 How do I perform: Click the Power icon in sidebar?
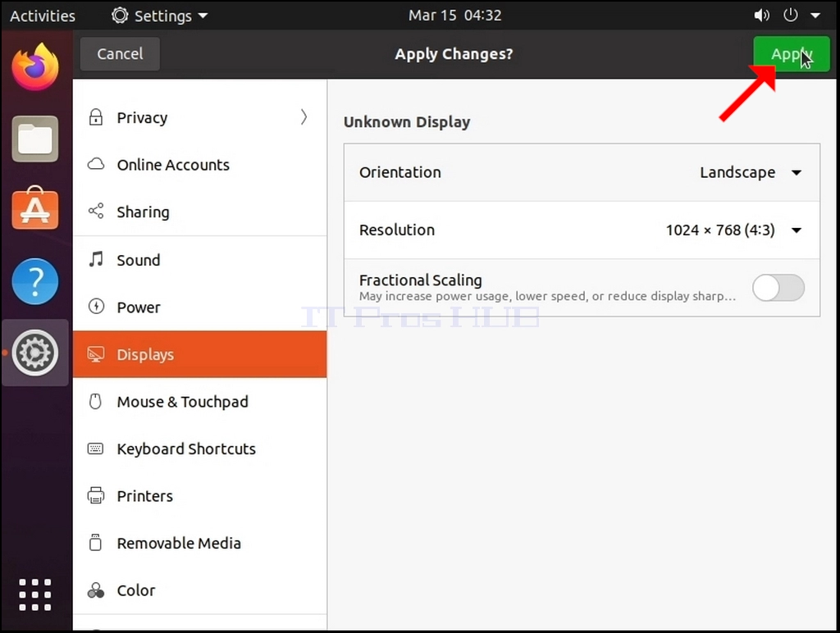96,307
